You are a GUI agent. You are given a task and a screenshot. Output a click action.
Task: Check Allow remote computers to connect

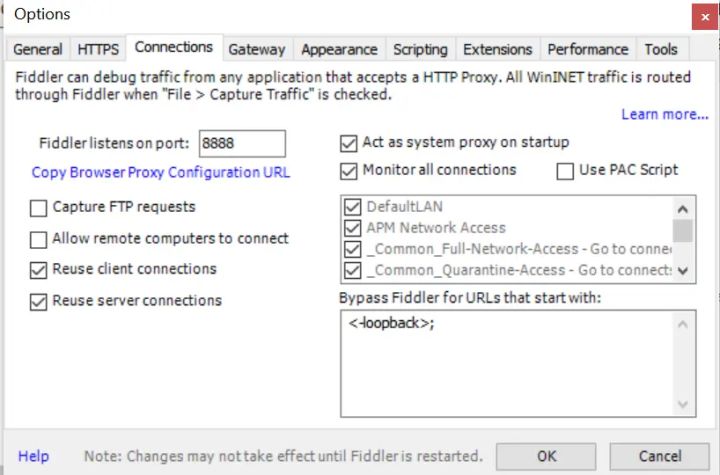tap(38, 239)
